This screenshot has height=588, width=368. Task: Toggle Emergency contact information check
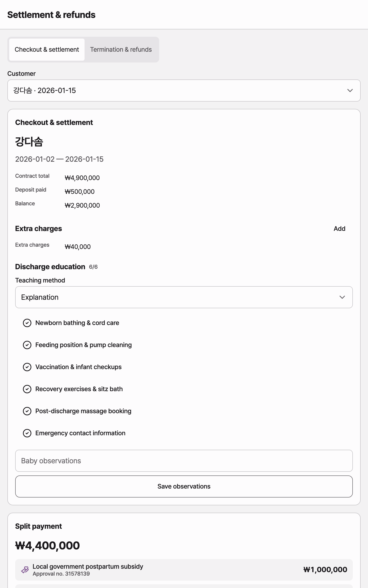coord(27,433)
